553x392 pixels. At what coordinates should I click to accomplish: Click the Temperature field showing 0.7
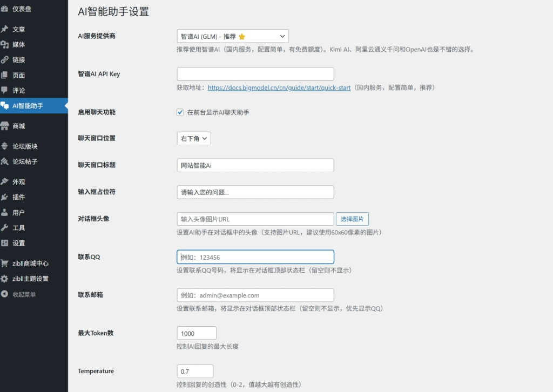[x=195, y=371]
